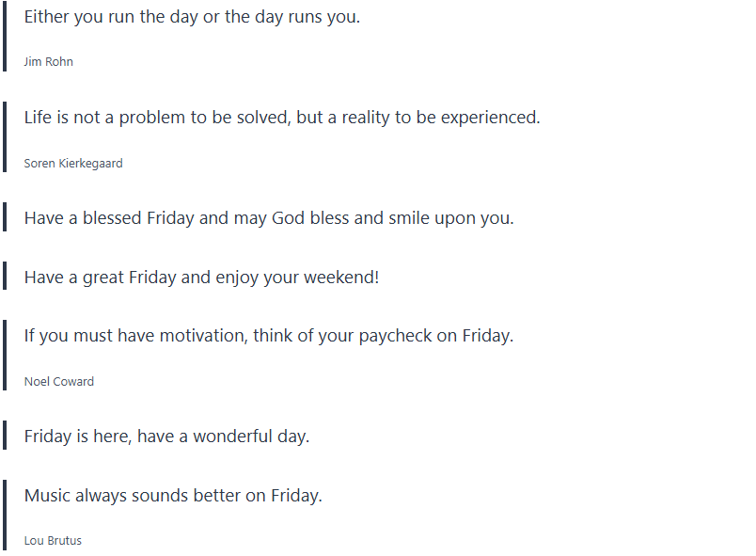Click the "Have a blessed Friday" quote text

(269, 218)
